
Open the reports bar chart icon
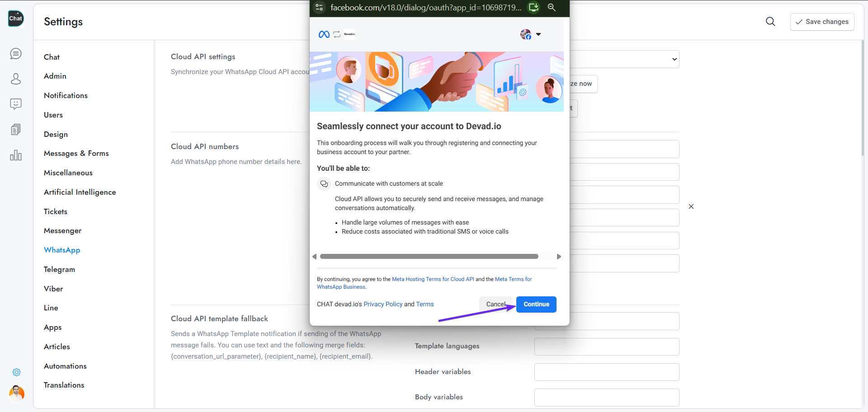coord(16,155)
